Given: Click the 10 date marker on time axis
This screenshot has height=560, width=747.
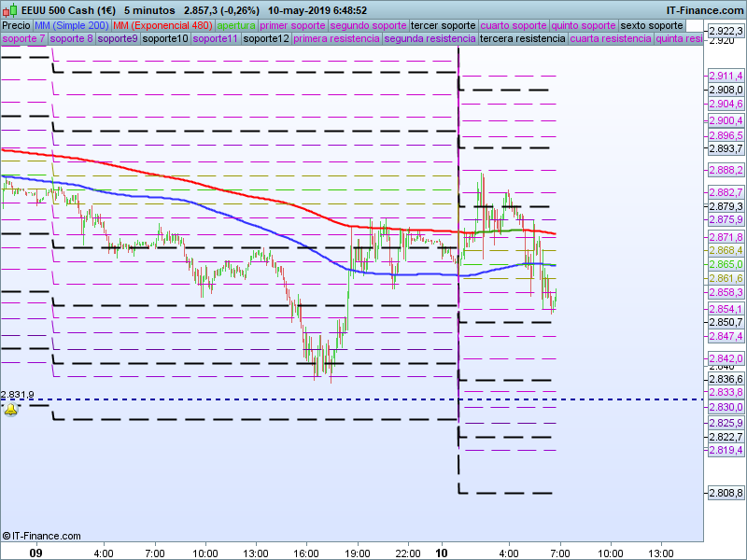Looking at the screenshot, I should (x=442, y=553).
